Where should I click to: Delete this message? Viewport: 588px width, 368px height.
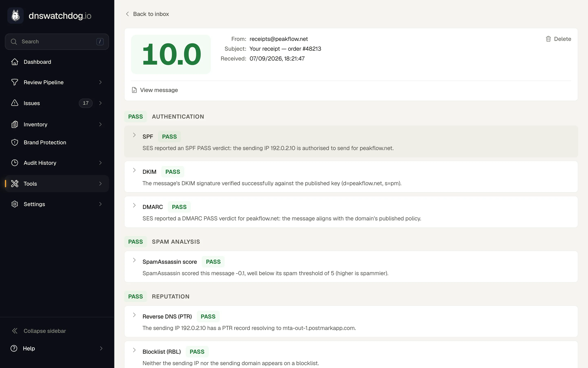558,39
